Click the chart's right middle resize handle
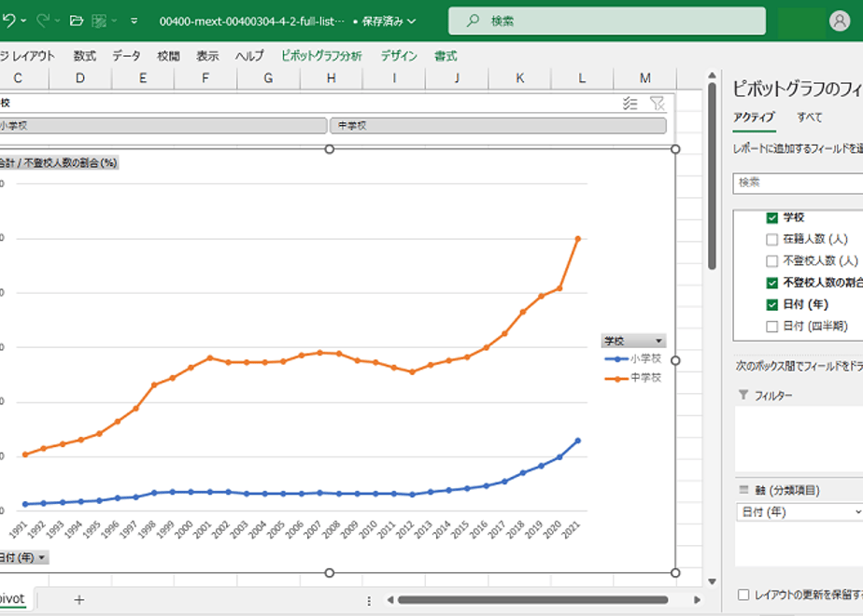The width and height of the screenshot is (863, 616). (x=675, y=360)
